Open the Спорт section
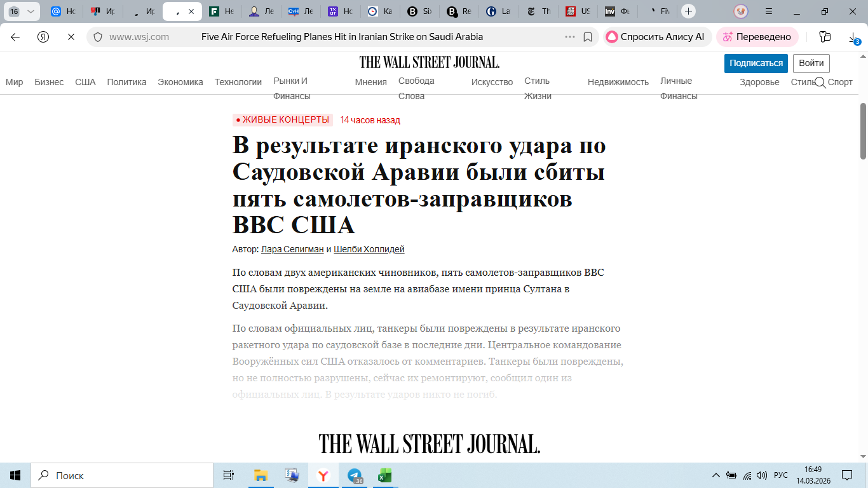 [x=840, y=82]
